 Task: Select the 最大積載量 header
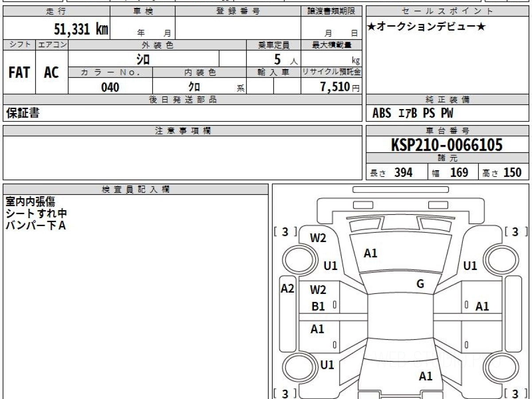(x=331, y=45)
